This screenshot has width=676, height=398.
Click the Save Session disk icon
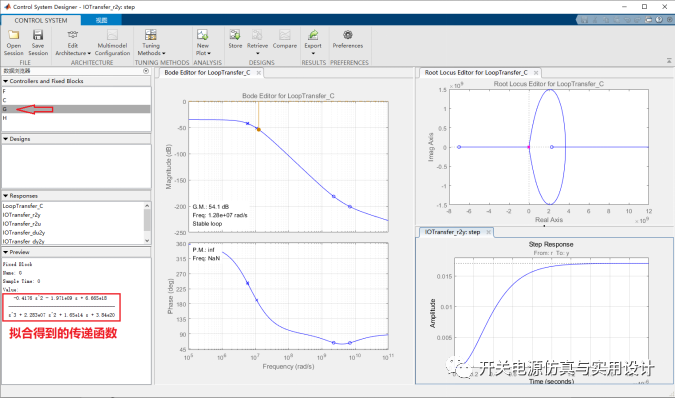[38, 35]
